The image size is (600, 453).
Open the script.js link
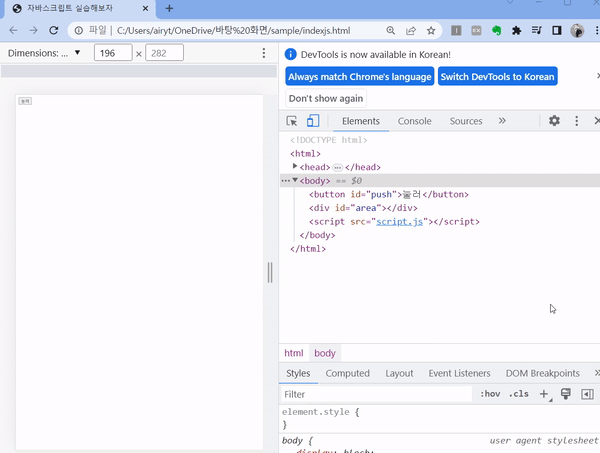point(399,222)
